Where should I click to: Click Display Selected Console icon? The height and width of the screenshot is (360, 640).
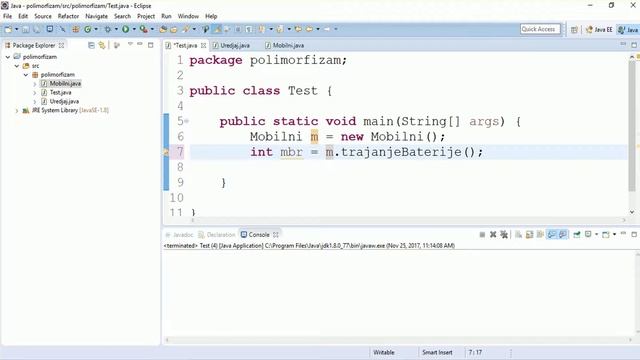(588, 235)
